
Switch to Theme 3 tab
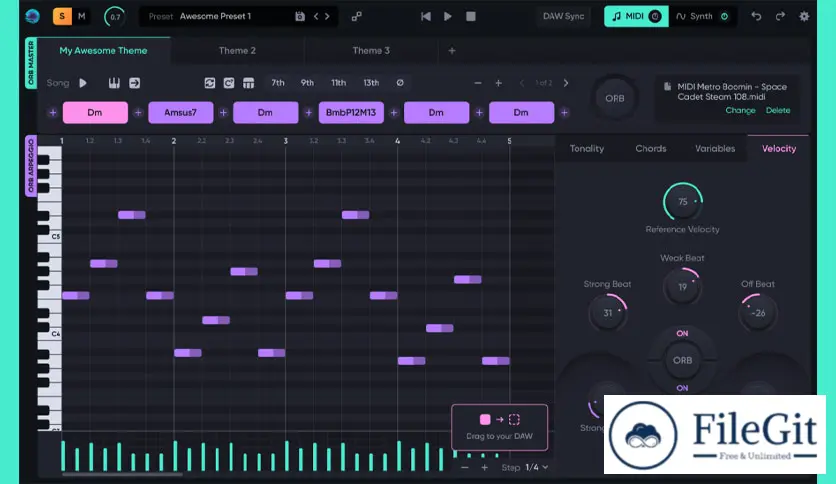pyautogui.click(x=371, y=51)
